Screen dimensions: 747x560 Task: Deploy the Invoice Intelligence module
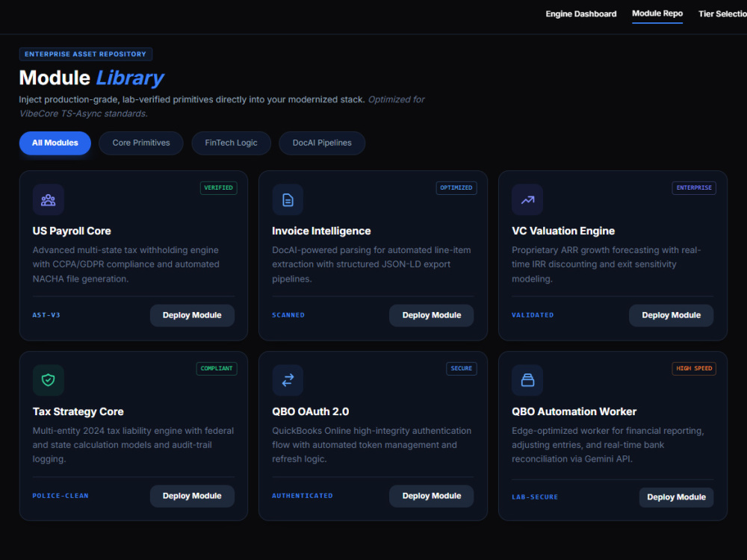(432, 315)
